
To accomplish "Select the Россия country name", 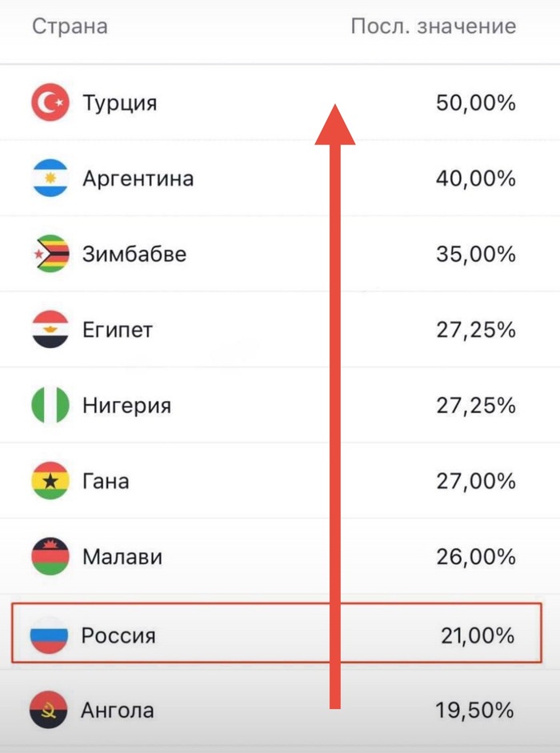I will tap(118, 636).
